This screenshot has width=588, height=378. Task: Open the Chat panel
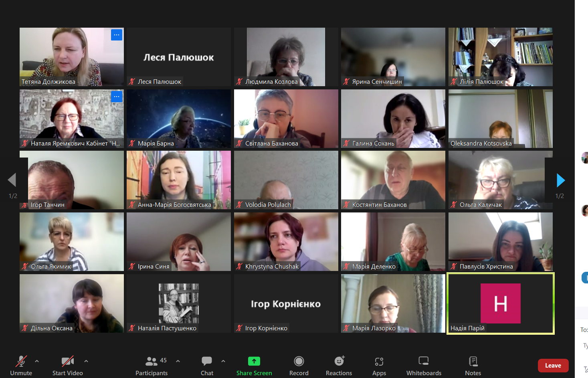coord(207,362)
